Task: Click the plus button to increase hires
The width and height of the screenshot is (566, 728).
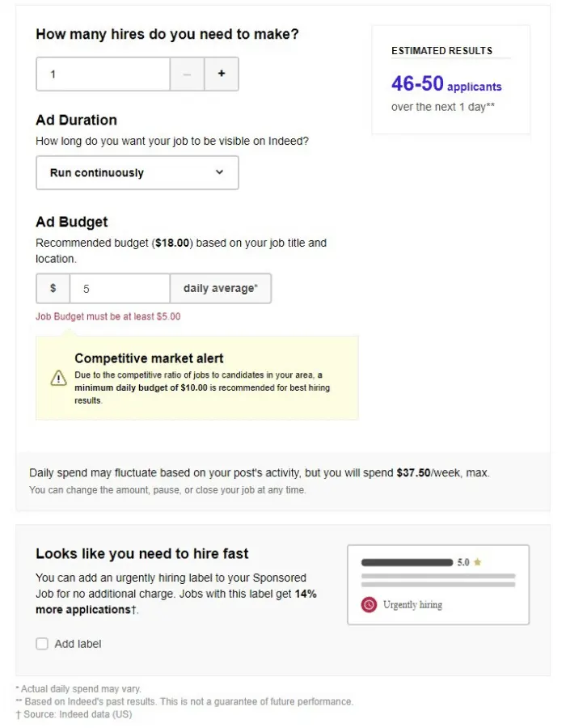Action: pos(222,74)
